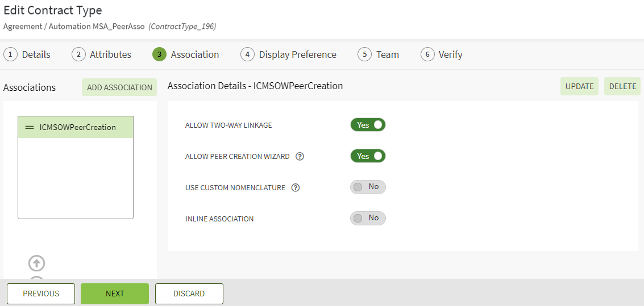The width and height of the screenshot is (644, 306).
Task: Select ICMSOWPeerCreation in the associations list
Action: pos(77,128)
